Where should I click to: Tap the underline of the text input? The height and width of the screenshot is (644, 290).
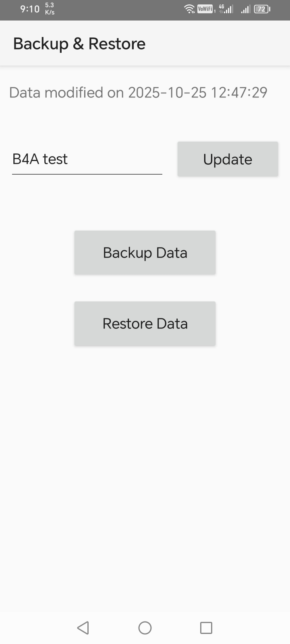(87, 175)
